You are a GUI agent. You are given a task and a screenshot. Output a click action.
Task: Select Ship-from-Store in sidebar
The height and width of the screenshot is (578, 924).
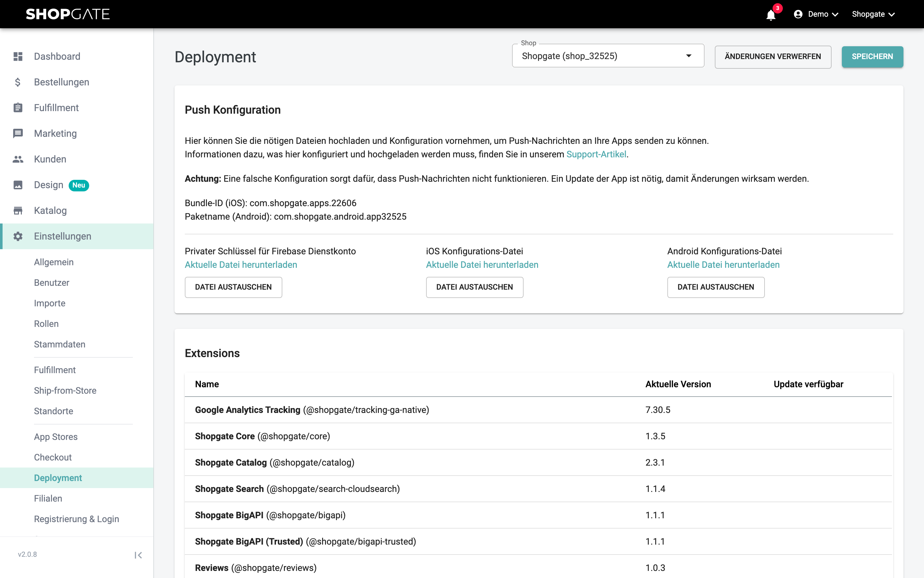tap(65, 391)
